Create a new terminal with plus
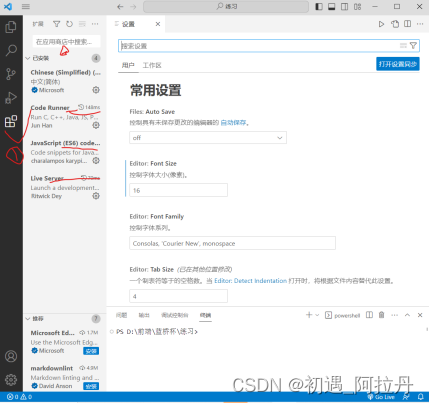This screenshot has height=404, width=429. [309, 315]
